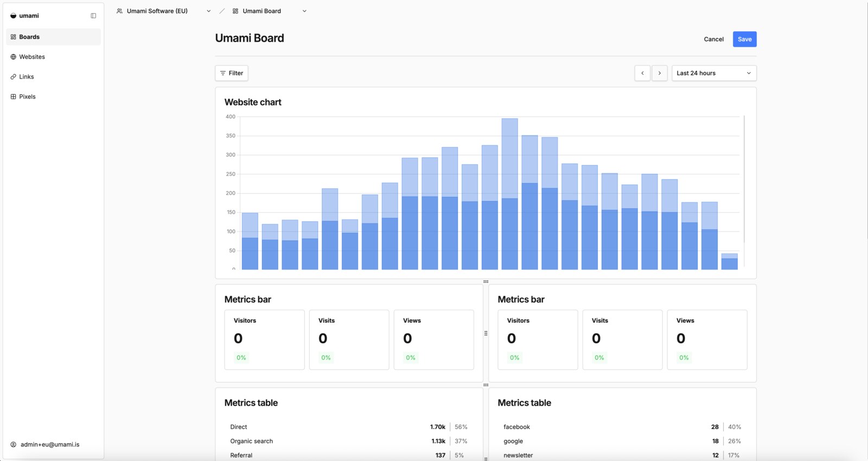Viewport: 868px width, 461px height.
Task: Click the grip handle below the Website chart
Action: tap(486, 281)
